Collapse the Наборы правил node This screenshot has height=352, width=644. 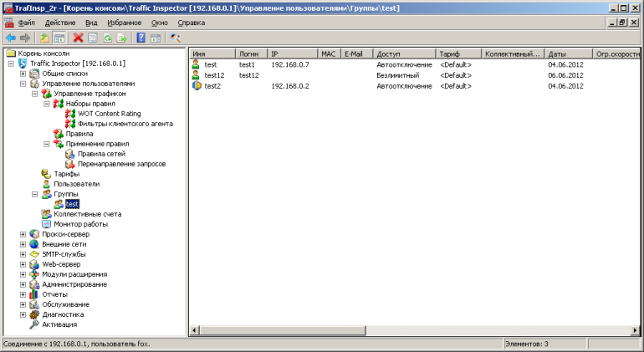[x=47, y=104]
